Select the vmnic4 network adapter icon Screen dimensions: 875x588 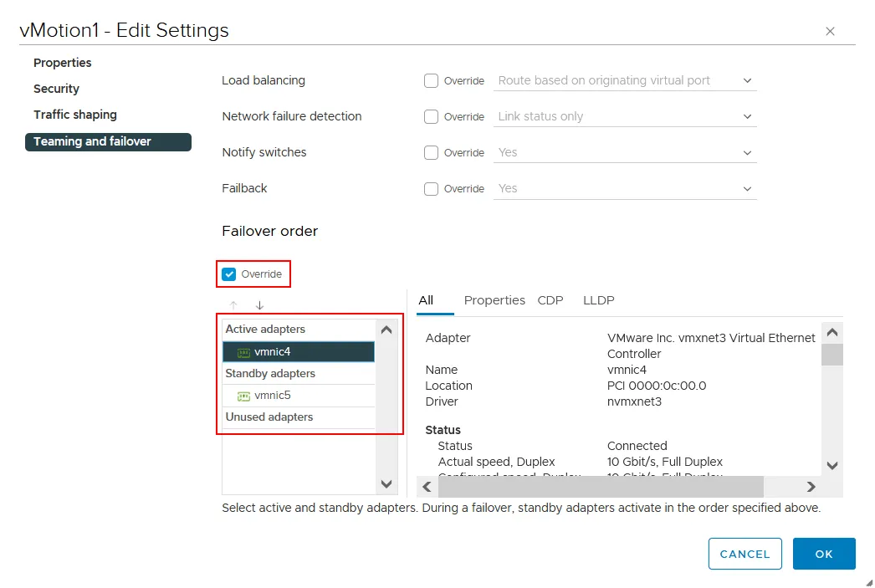244,351
